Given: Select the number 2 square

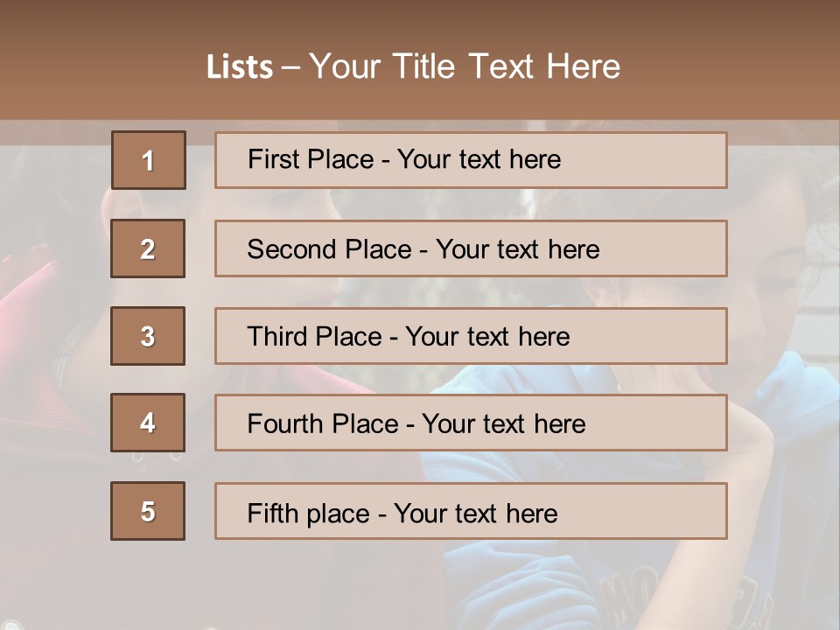Looking at the screenshot, I should [148, 248].
